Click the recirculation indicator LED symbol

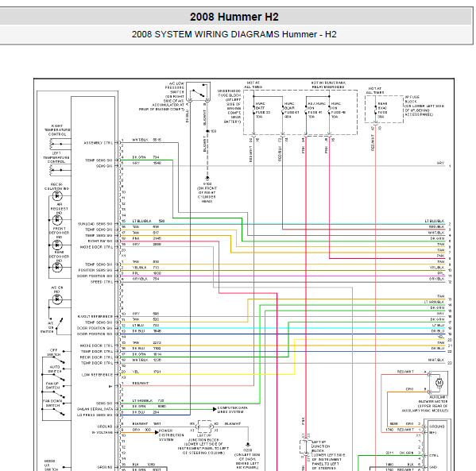57,195
